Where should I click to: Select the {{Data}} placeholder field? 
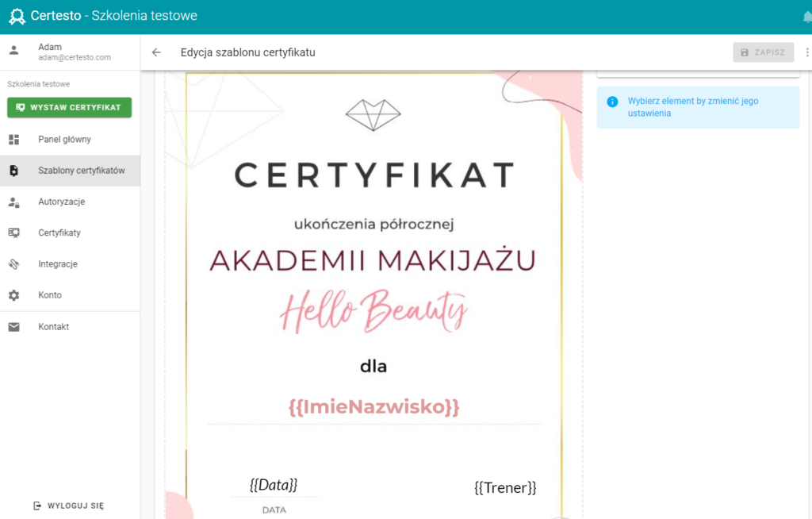pos(274,485)
